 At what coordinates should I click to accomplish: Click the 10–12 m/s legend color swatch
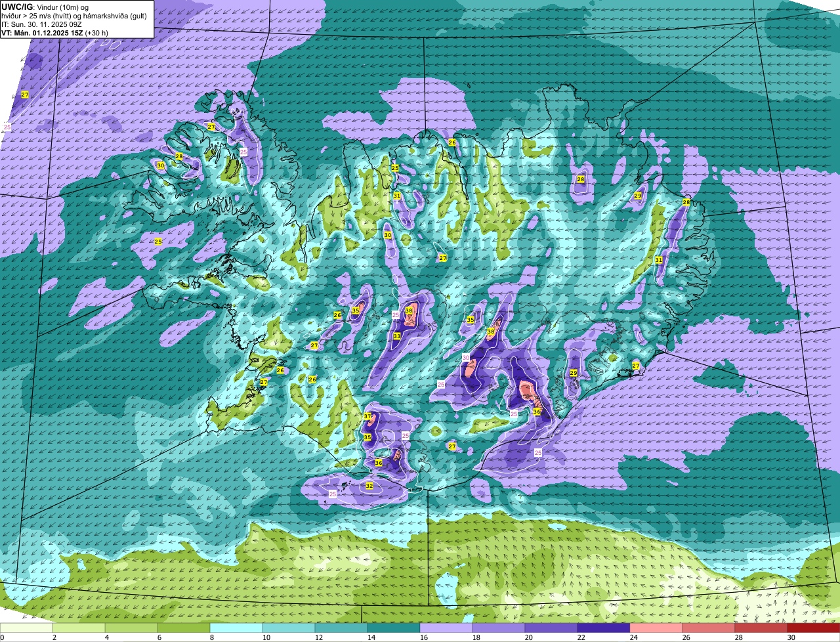(x=289, y=628)
